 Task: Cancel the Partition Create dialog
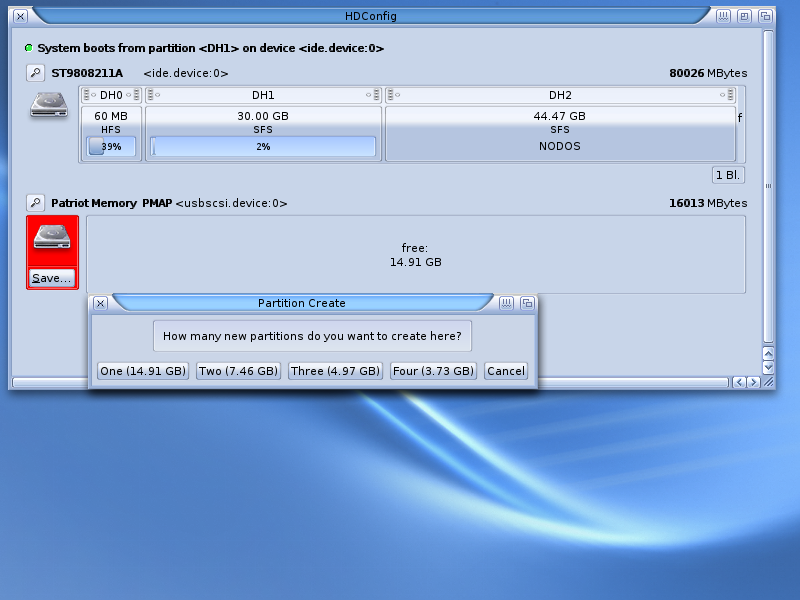tap(506, 371)
